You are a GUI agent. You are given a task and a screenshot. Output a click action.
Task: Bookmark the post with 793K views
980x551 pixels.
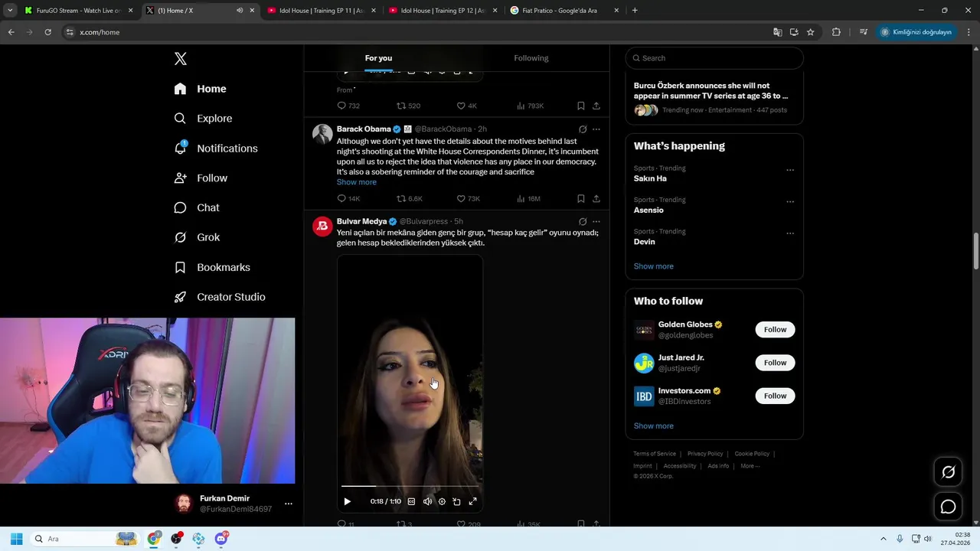point(581,106)
